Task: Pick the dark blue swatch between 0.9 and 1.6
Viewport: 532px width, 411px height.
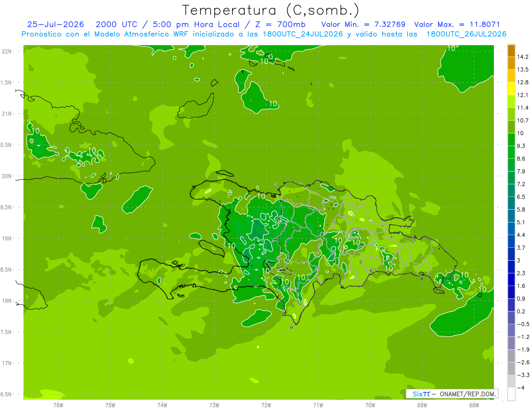Action: tap(511, 292)
